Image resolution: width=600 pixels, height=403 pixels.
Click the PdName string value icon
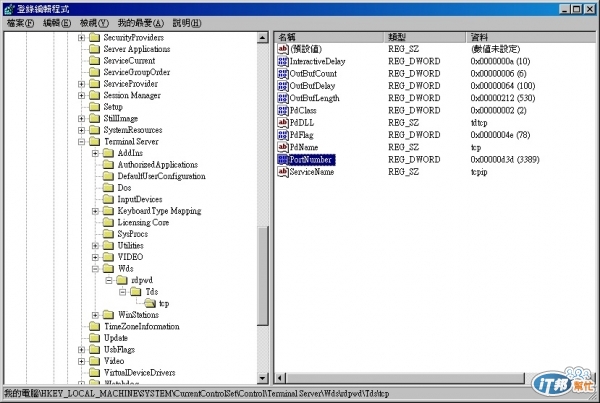pyautogui.click(x=283, y=147)
